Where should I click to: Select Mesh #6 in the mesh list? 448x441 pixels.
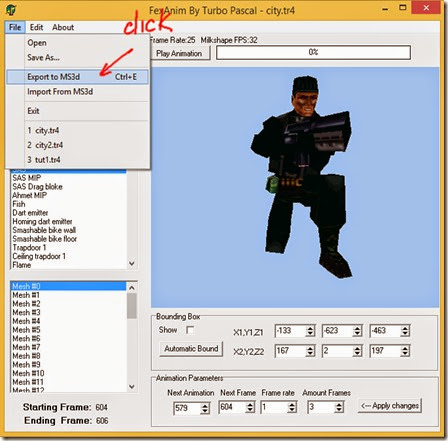68,338
